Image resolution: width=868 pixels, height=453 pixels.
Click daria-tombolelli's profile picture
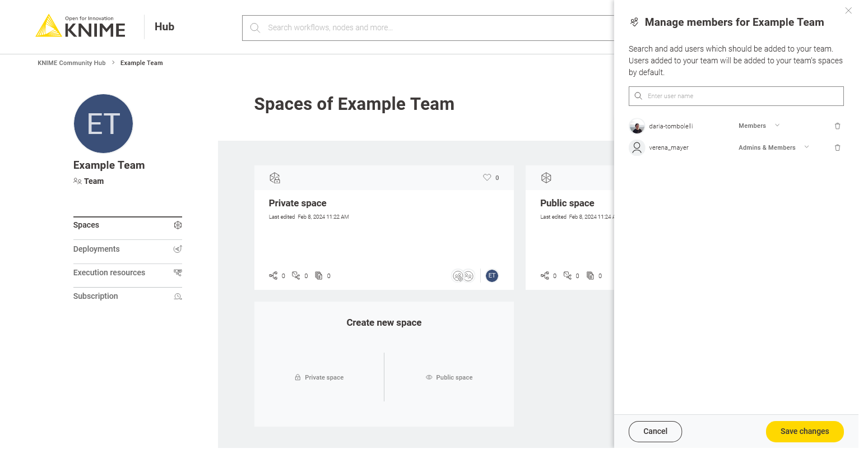(x=637, y=126)
